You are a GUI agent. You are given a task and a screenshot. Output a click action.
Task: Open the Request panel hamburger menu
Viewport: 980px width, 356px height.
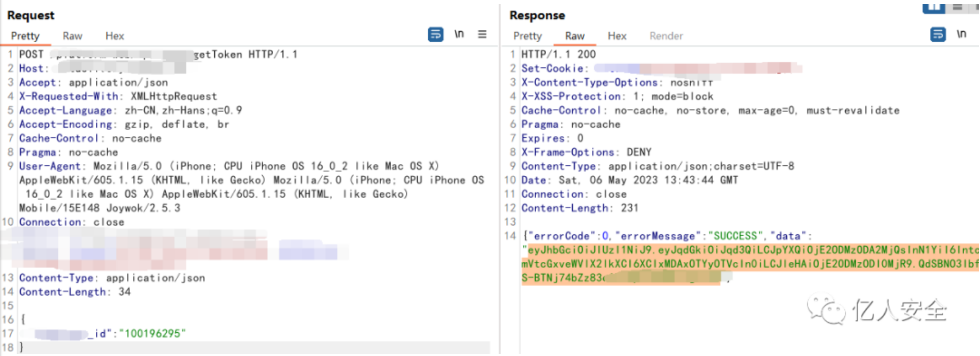[482, 34]
